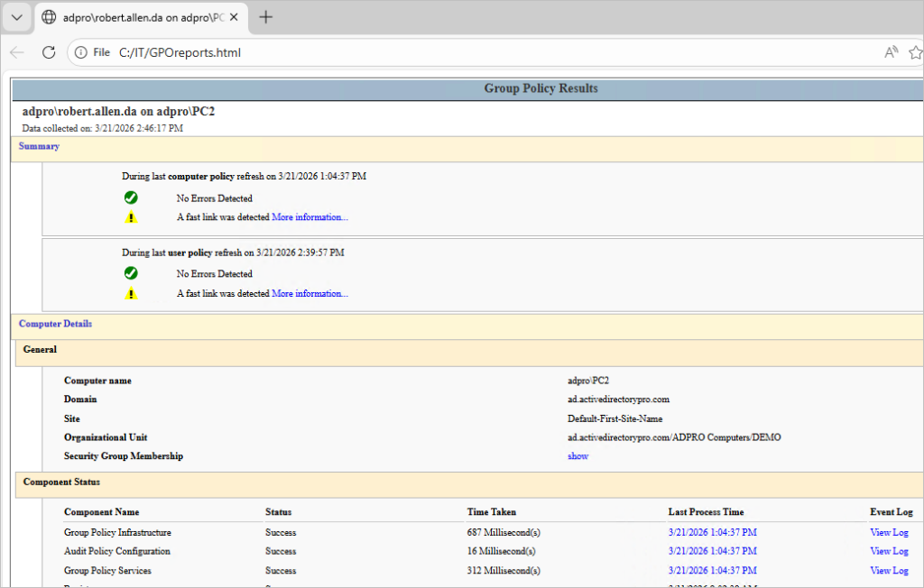Select site value Default-First-Site-Name
Viewport: 924px width, 588px height.
(615, 419)
